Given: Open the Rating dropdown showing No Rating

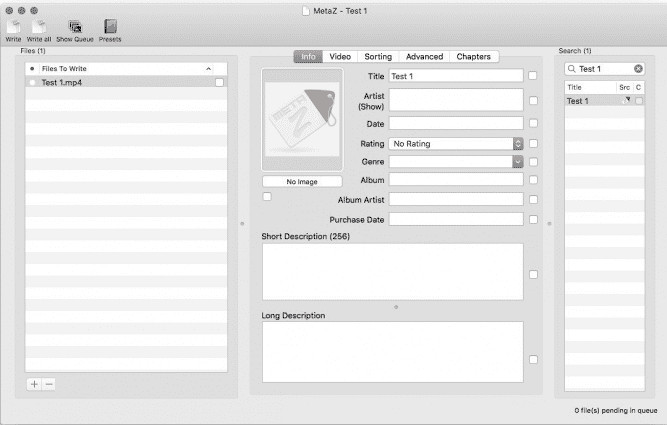Looking at the screenshot, I should pyautogui.click(x=456, y=144).
